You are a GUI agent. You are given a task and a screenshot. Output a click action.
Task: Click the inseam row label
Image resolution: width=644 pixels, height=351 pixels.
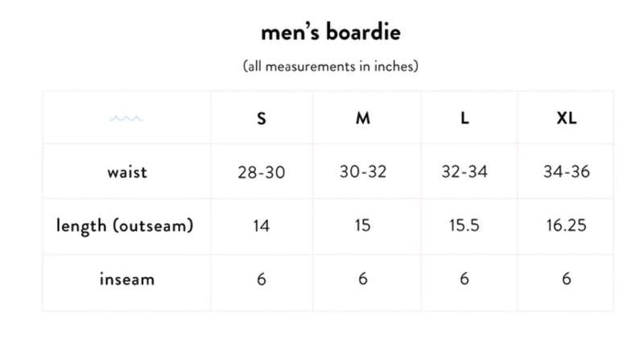[126, 279]
